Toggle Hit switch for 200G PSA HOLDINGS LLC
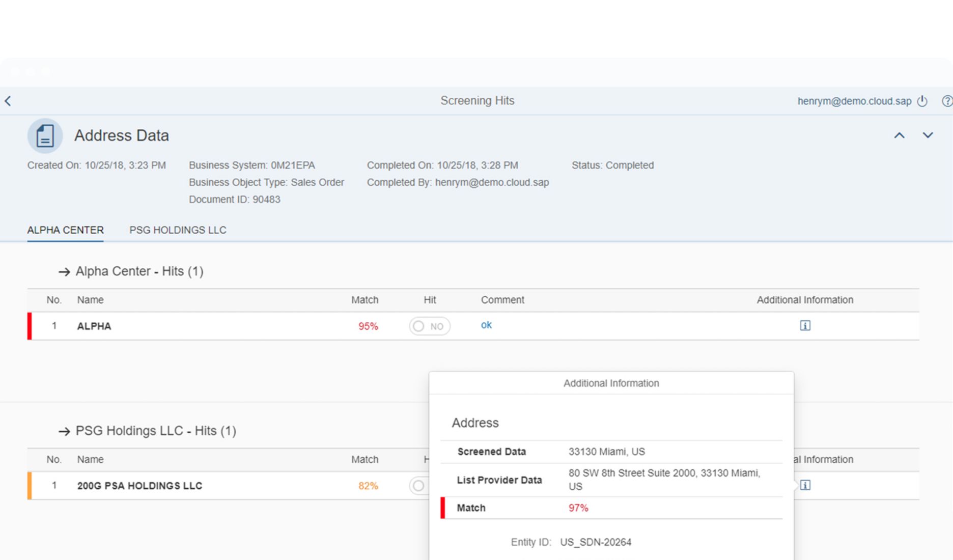 click(x=418, y=486)
